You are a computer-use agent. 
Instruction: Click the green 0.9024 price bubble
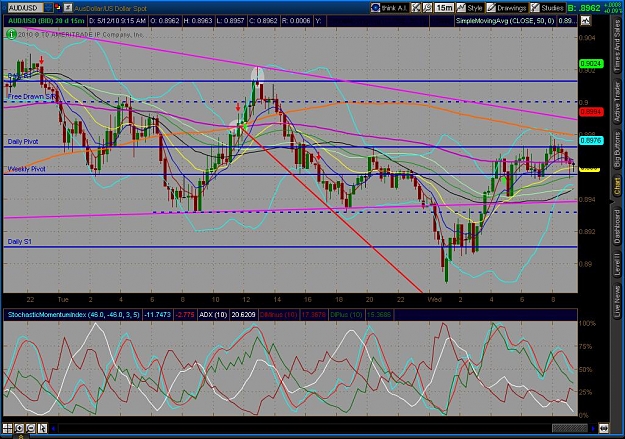pyautogui.click(x=591, y=63)
